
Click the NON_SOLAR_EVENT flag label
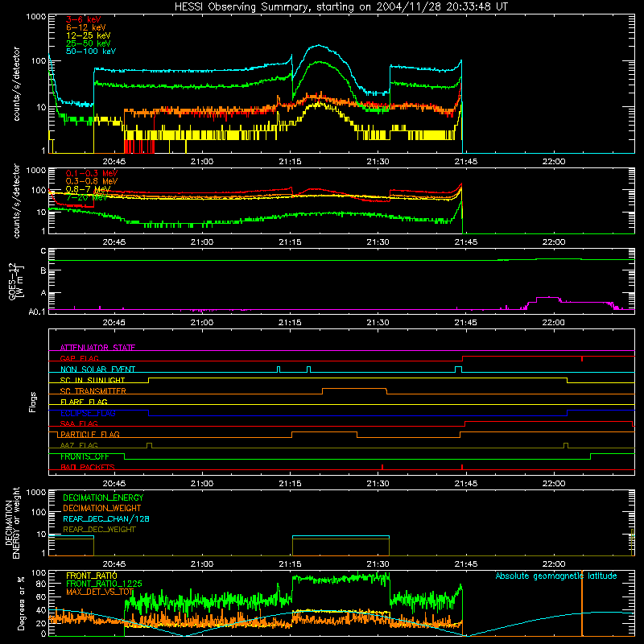[x=97, y=369]
